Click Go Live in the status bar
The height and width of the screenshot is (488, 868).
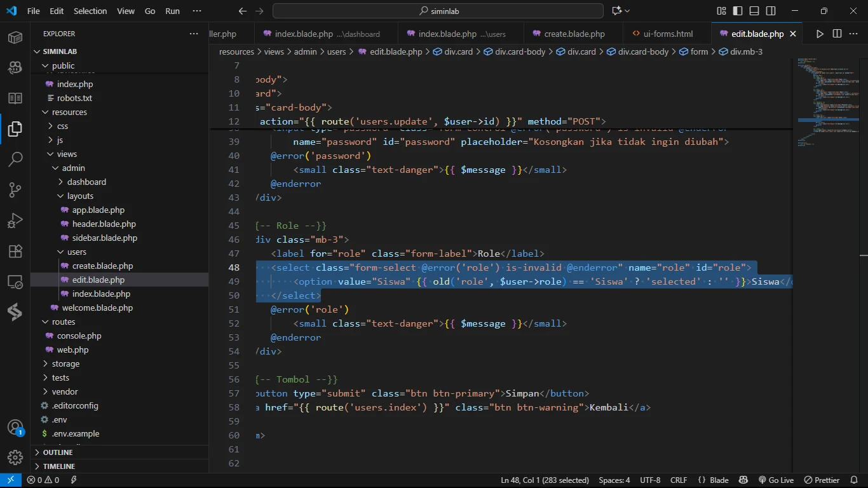tap(776, 480)
